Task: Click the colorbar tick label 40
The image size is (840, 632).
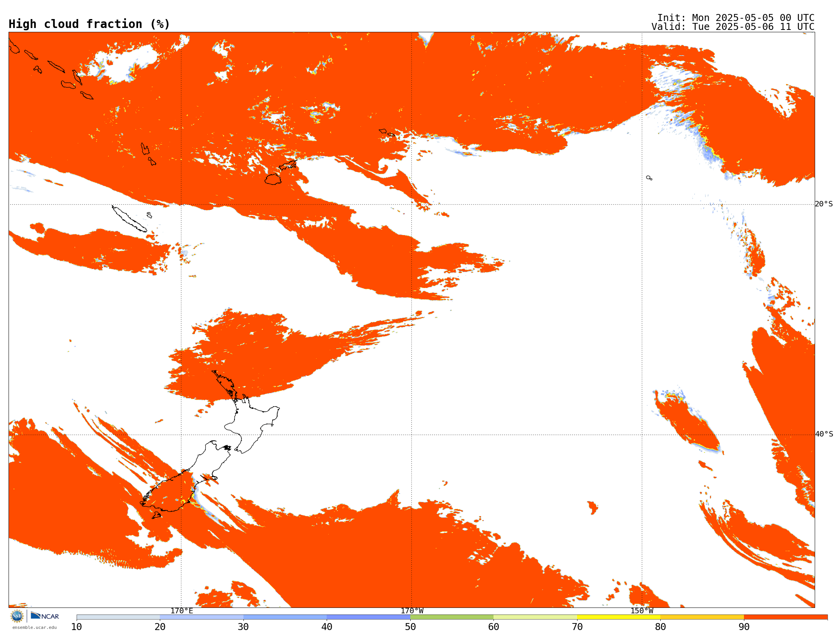Action: pyautogui.click(x=327, y=627)
